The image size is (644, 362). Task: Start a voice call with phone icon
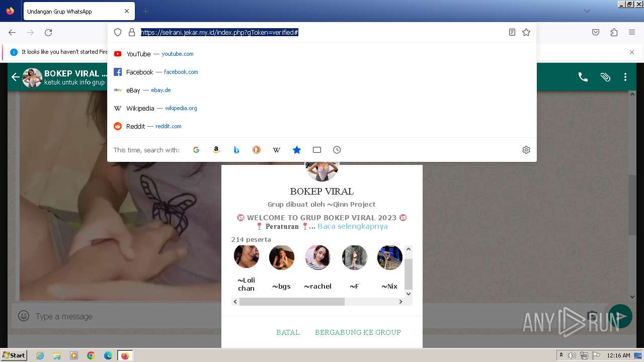point(583,77)
